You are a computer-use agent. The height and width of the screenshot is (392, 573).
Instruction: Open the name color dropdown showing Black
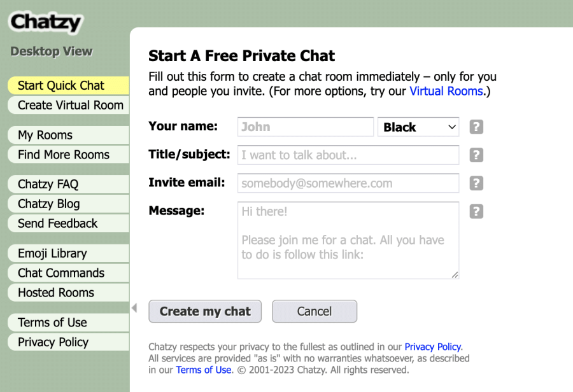[418, 127]
